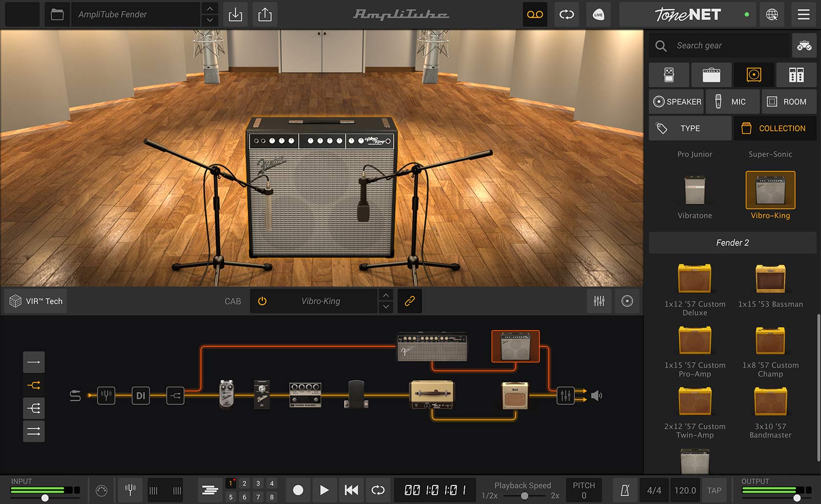821x504 pixels.
Task: Adjust the Playback Speed slider
Action: tap(524, 496)
